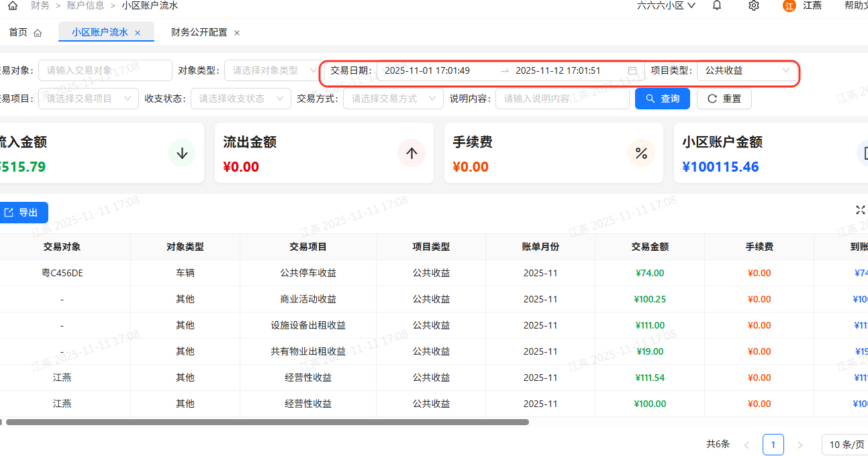Open the 交易方式 dropdown

[393, 99]
